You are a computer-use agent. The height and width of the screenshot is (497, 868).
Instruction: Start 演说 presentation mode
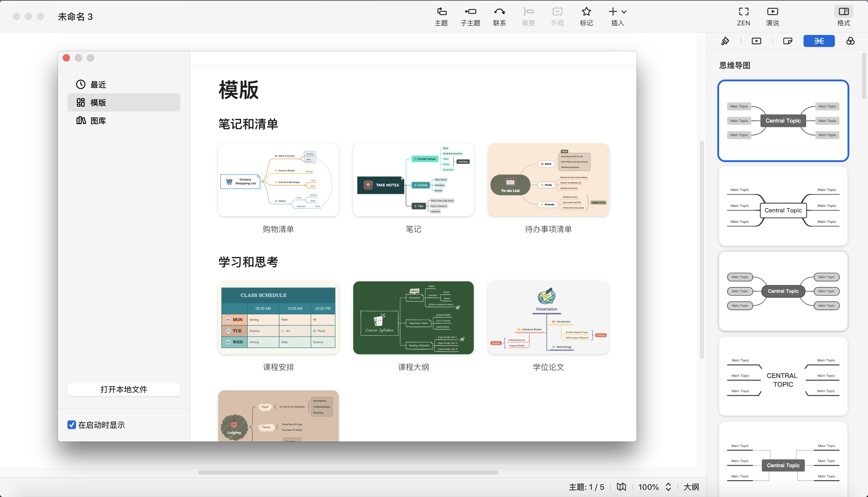772,16
